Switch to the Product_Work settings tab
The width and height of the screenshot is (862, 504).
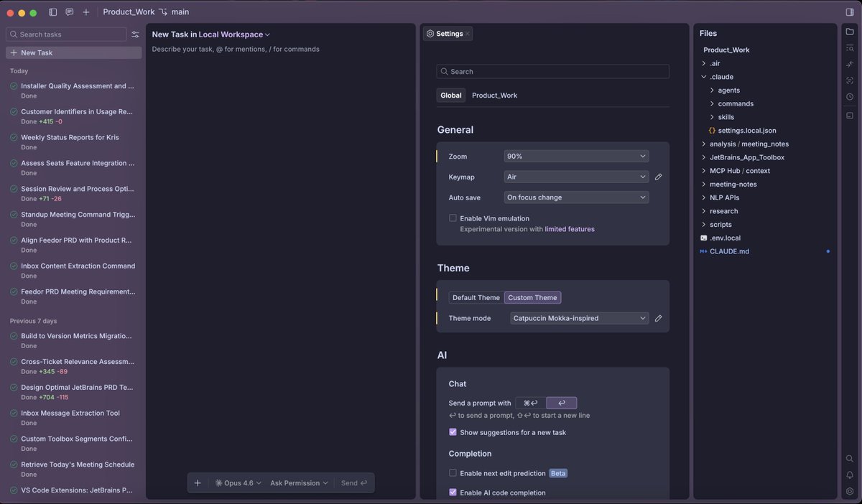[494, 95]
